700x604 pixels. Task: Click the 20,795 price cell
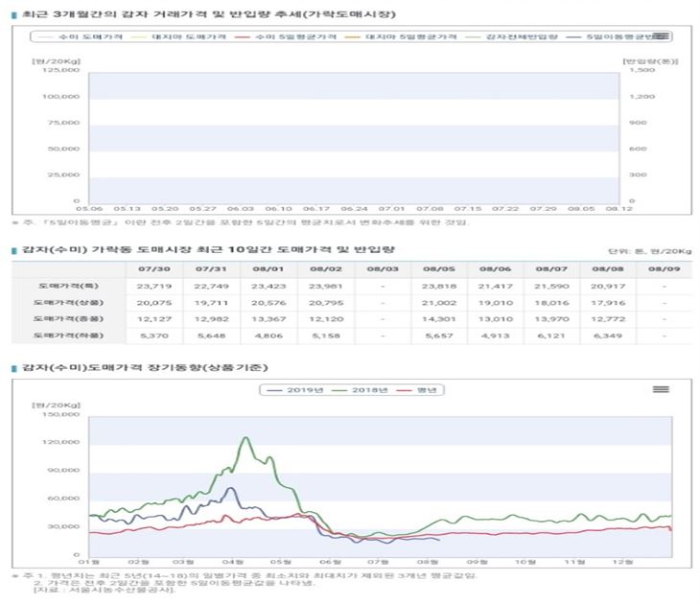[326, 303]
